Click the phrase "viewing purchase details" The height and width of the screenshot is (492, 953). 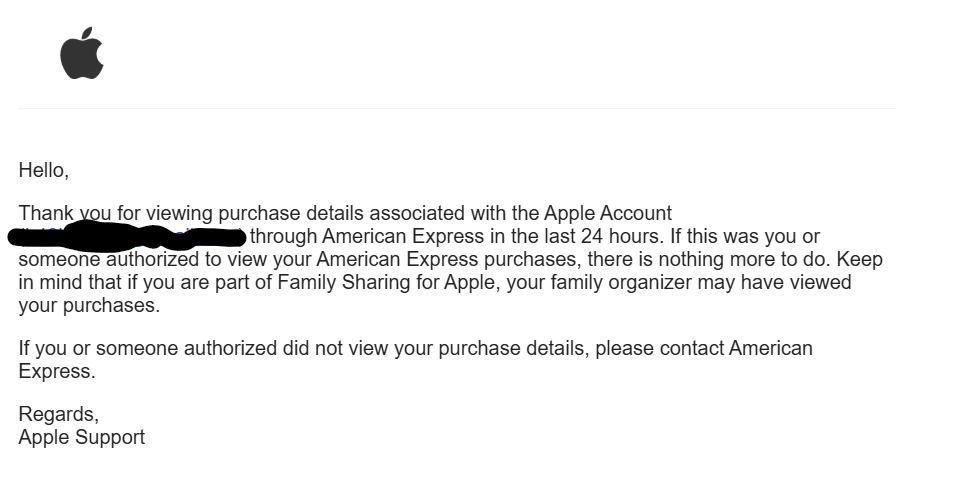click(255, 213)
